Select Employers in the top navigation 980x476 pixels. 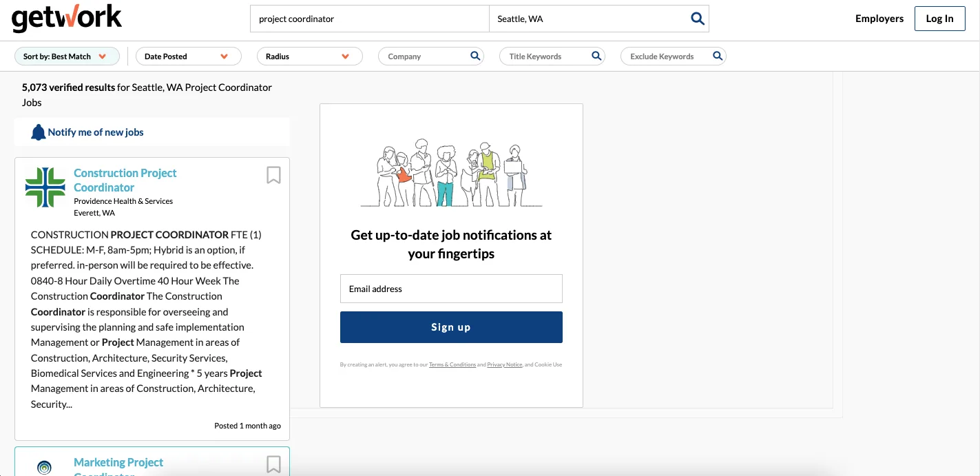click(x=879, y=19)
